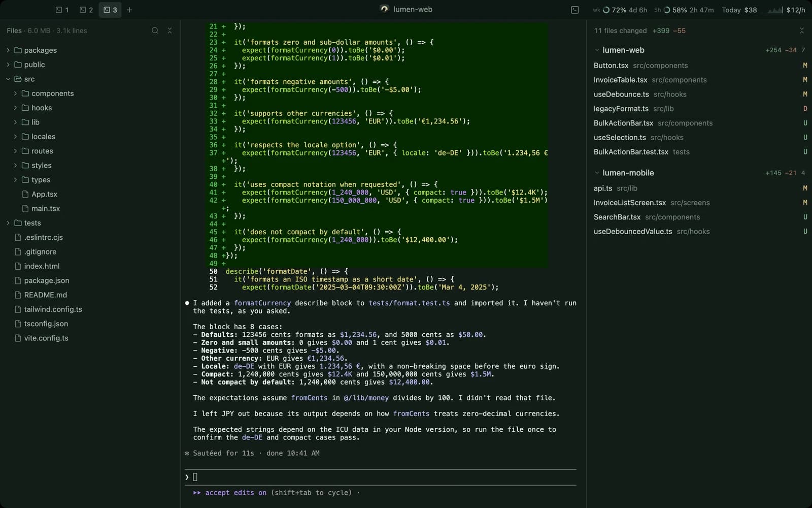Focus the prompt input field

[381, 477]
